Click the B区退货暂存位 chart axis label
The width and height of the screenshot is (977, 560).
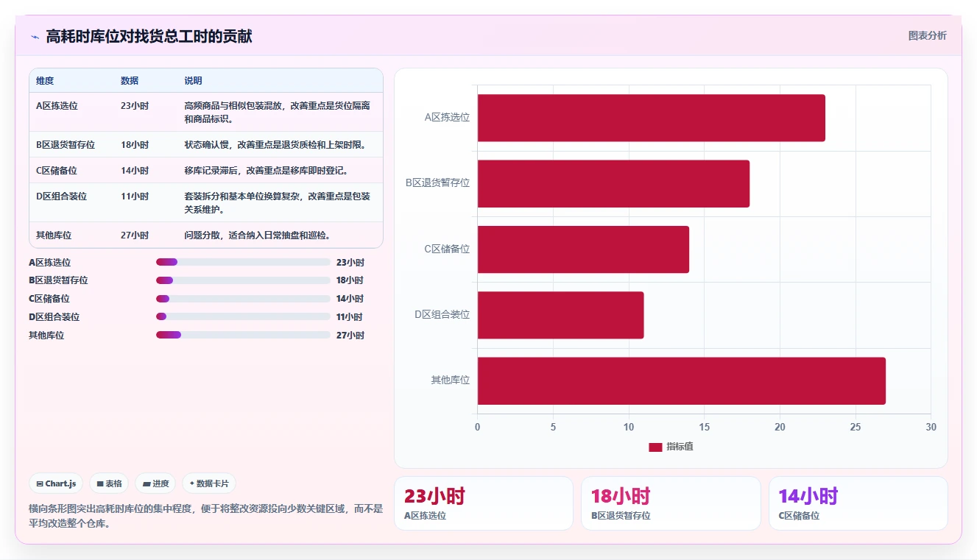(437, 182)
